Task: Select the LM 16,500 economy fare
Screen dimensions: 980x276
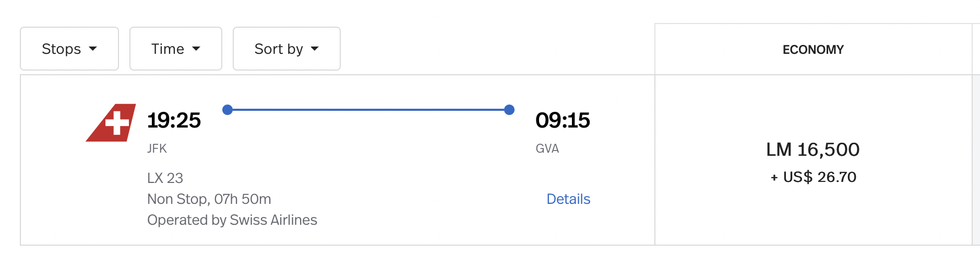Action: point(813,149)
